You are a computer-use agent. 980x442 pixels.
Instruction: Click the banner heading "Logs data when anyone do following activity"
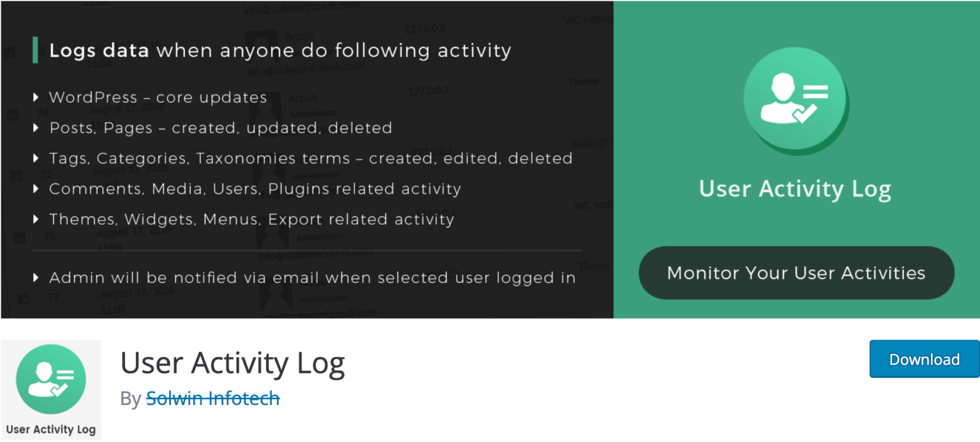pos(281,50)
